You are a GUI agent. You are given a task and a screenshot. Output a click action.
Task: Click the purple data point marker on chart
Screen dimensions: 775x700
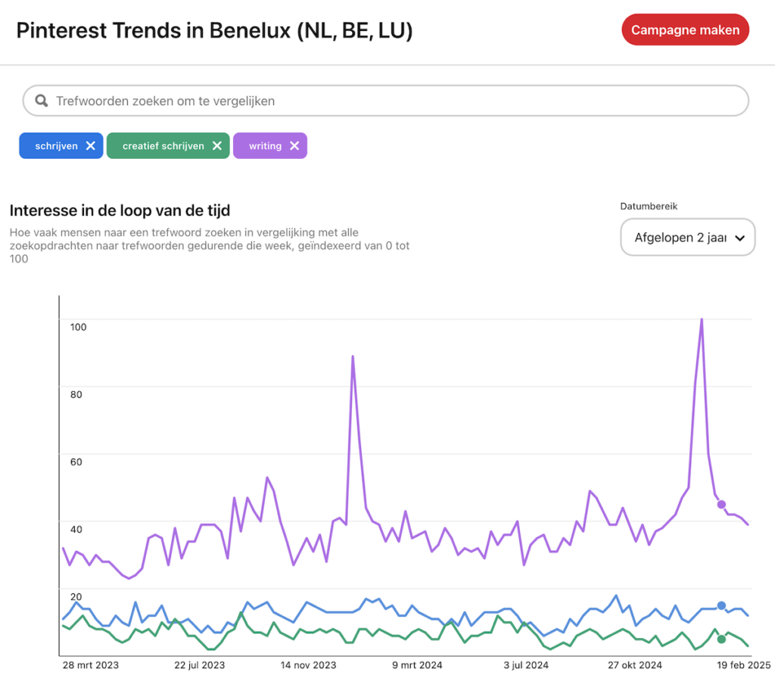(x=721, y=504)
